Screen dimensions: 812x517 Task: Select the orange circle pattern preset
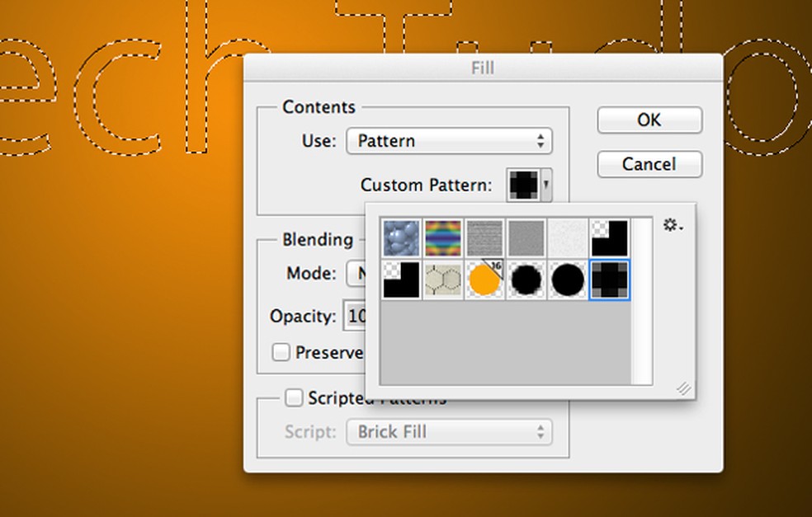[x=484, y=280]
